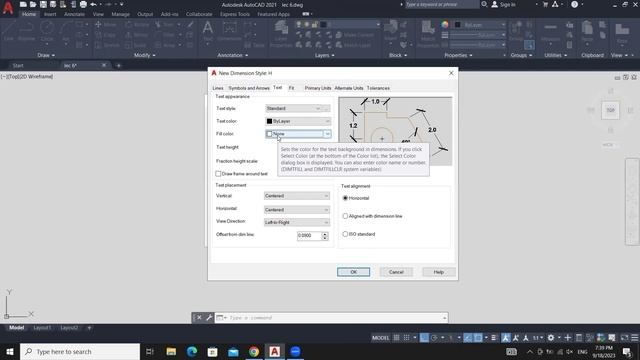The height and width of the screenshot is (360, 640).
Task: Expand the Modify panel flyout
Action: (x=144, y=55)
